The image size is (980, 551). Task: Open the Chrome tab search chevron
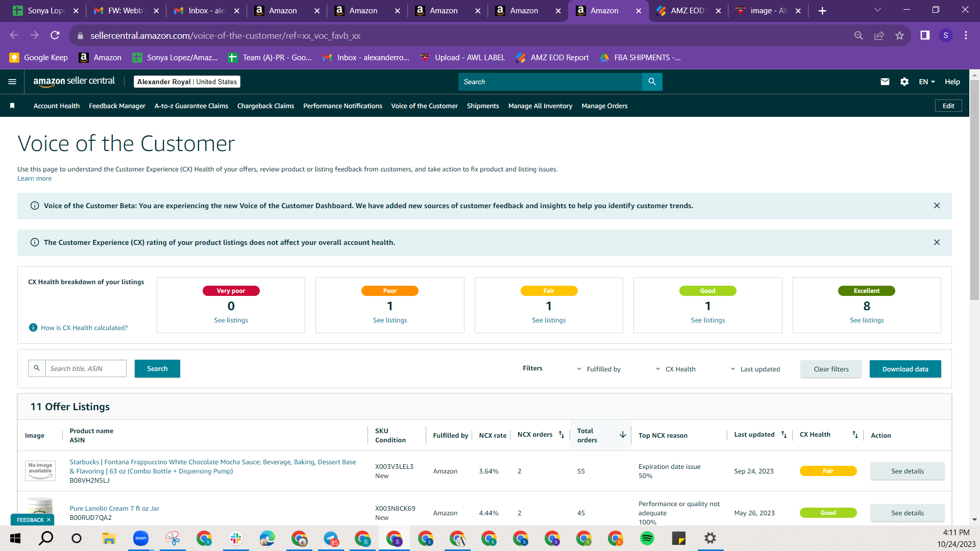tap(877, 10)
